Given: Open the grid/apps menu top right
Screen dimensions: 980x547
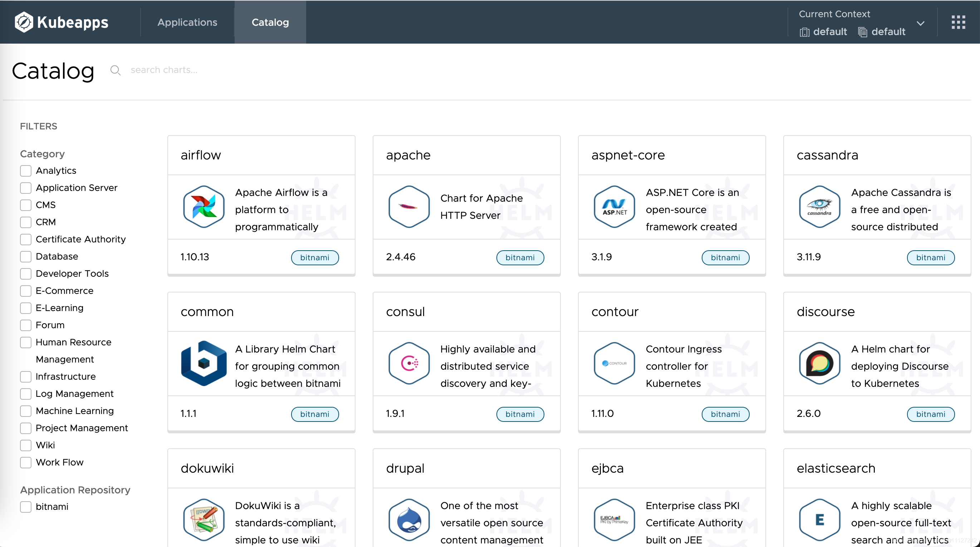Looking at the screenshot, I should pyautogui.click(x=959, y=22).
